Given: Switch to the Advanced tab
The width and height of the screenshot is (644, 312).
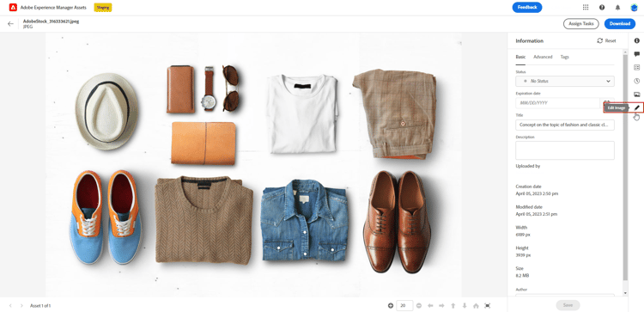Looking at the screenshot, I should (543, 57).
